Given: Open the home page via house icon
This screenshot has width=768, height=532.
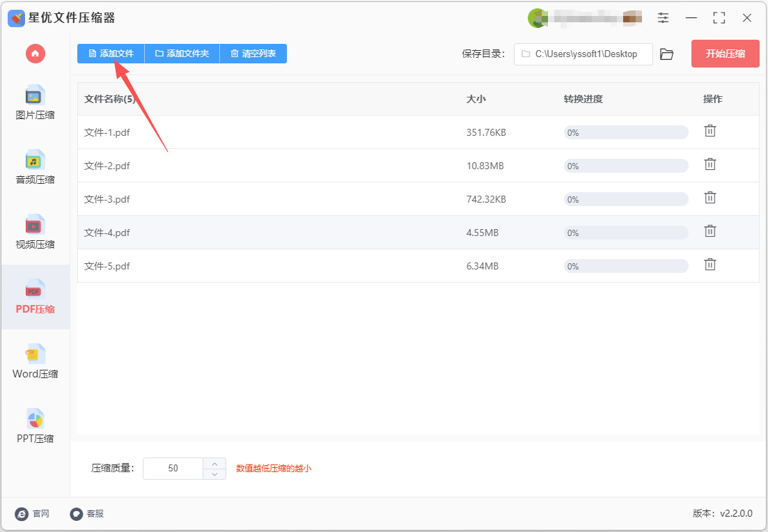Looking at the screenshot, I should pos(36,54).
